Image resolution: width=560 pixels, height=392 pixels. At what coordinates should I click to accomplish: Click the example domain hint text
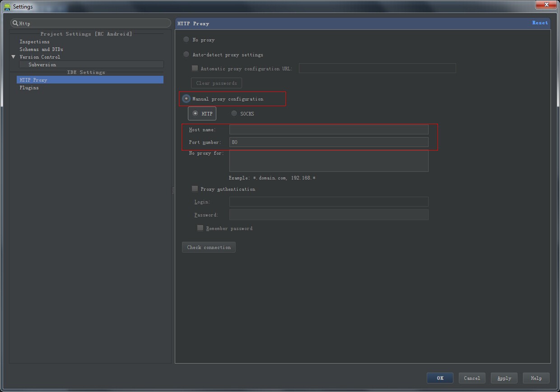[x=272, y=178]
